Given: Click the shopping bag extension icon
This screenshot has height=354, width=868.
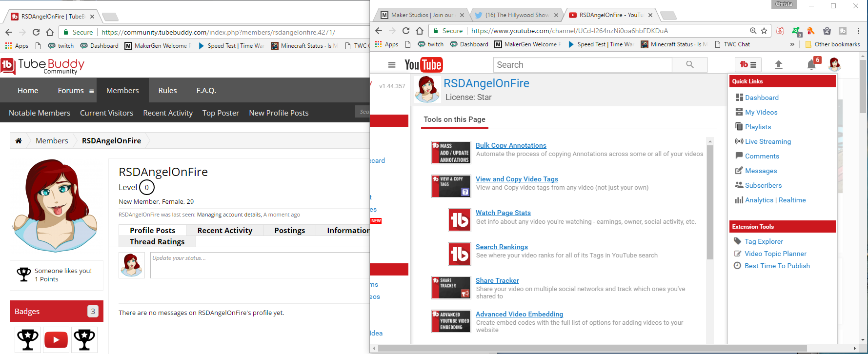Looking at the screenshot, I should coord(827,31).
